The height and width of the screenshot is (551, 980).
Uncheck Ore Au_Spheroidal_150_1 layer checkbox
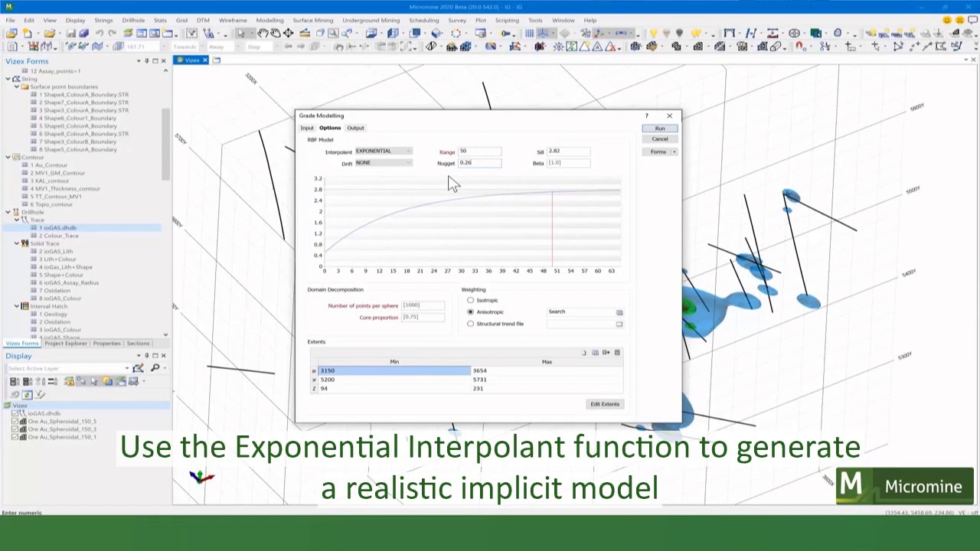point(15,437)
